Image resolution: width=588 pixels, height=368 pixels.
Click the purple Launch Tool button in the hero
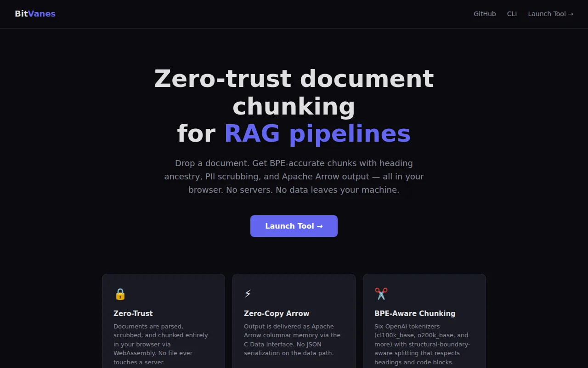point(294,226)
